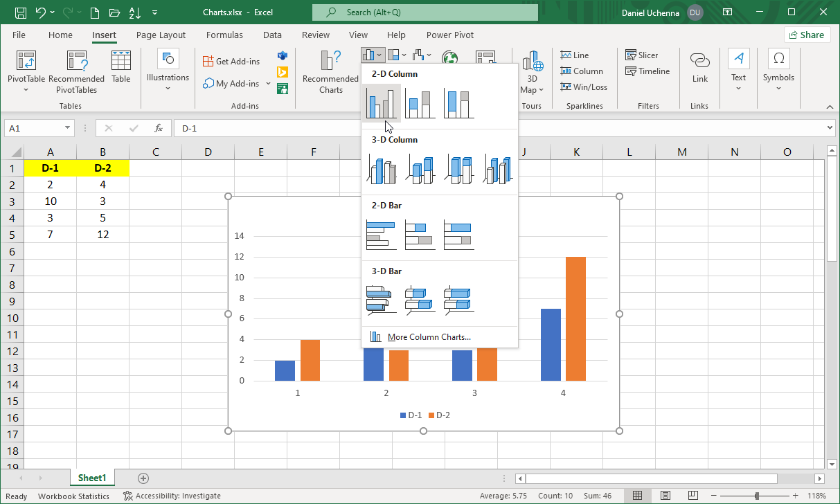Image resolution: width=840 pixels, height=504 pixels.
Task: Choose the 2-D Stacked Column chart type
Action: (420, 103)
